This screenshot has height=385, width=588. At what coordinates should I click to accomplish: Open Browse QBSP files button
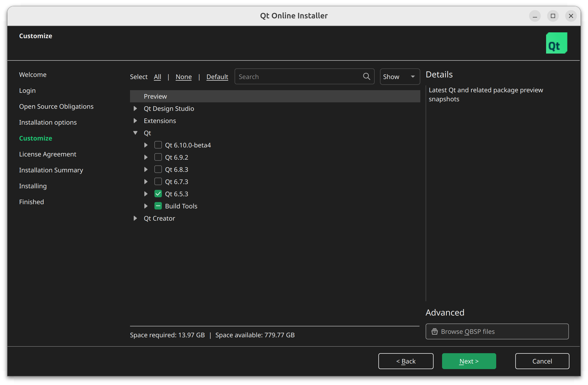point(497,331)
